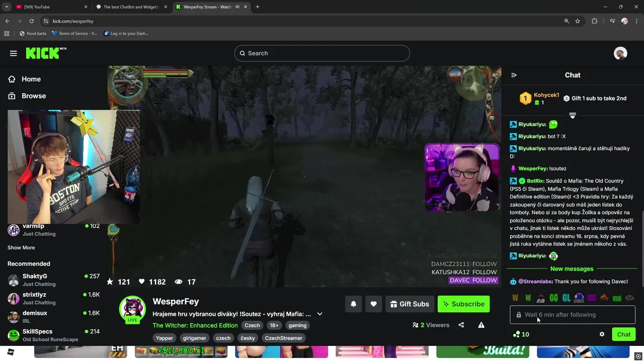This screenshot has height=362, width=644.
Task: Open the hamburger sidebar menu
Action: click(14, 53)
